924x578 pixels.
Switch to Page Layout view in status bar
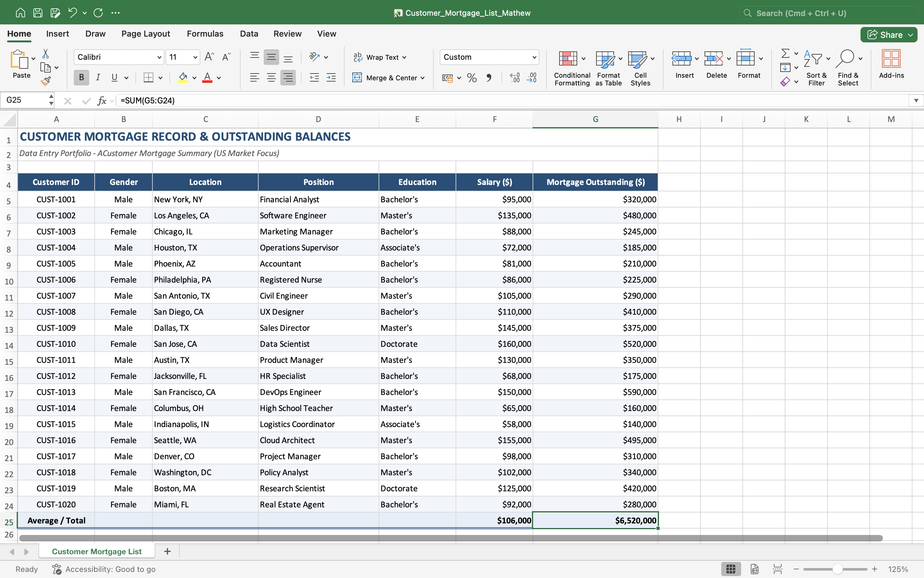coord(755,569)
